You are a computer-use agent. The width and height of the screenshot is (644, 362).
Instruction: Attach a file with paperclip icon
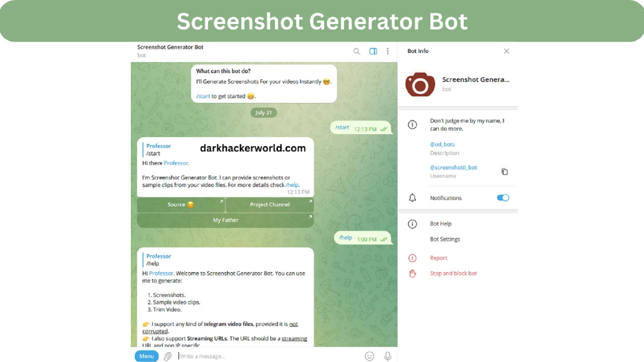(168, 356)
